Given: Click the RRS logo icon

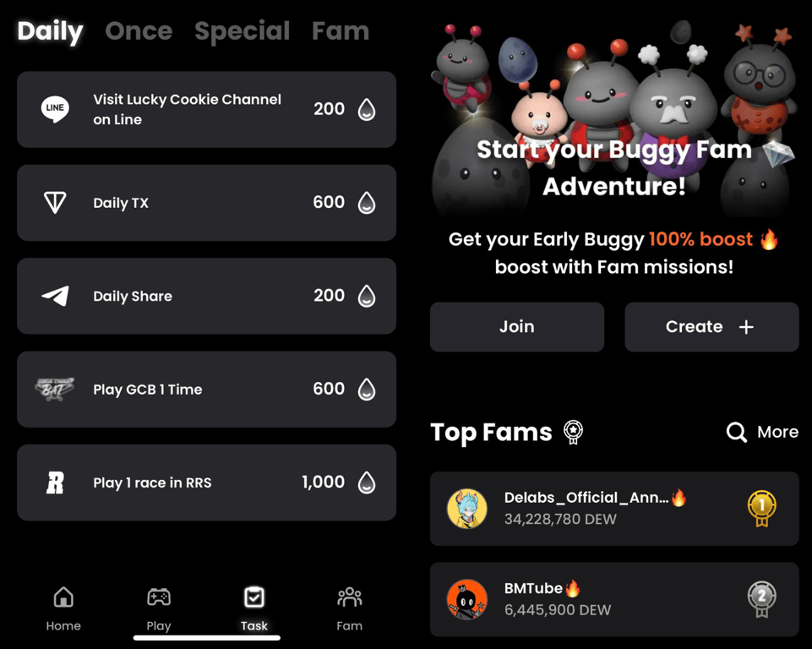Looking at the screenshot, I should [56, 483].
